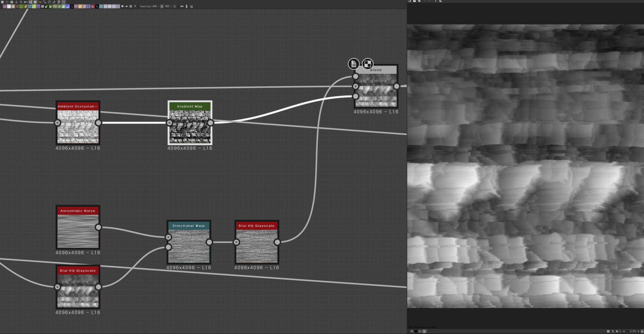Open the Parent Size height dropdown
644x334 pixels.
168,6
